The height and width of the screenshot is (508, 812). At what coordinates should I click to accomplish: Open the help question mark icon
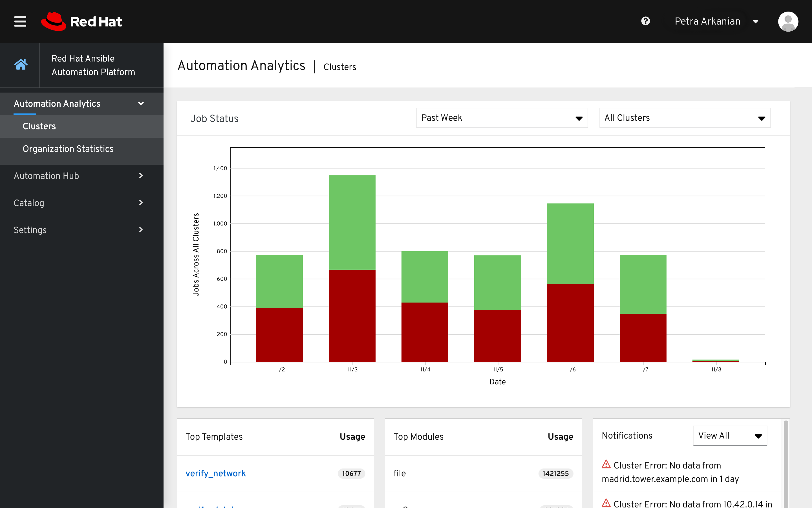tap(645, 21)
